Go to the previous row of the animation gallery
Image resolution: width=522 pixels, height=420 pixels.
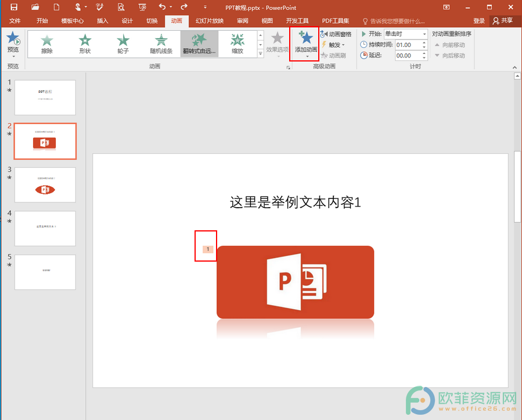[261, 35]
